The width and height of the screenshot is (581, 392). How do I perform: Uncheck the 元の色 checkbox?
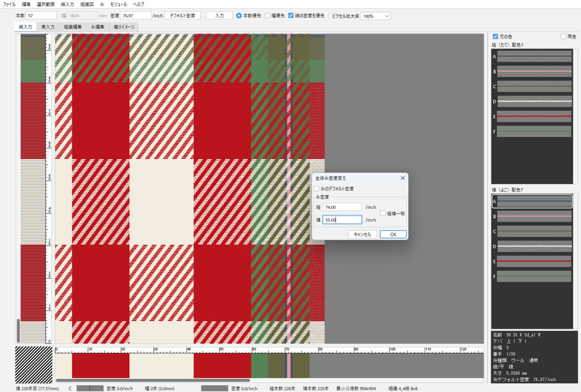[x=495, y=36]
